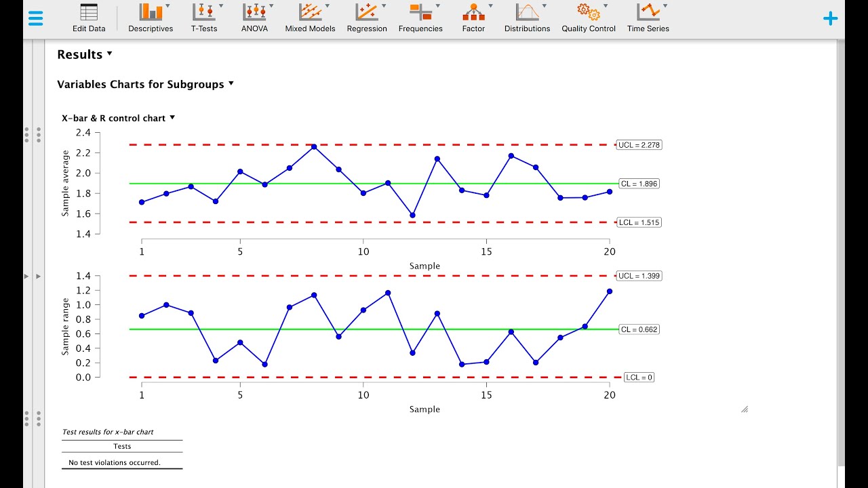Expand the Results title dropdown arrow

pos(110,54)
